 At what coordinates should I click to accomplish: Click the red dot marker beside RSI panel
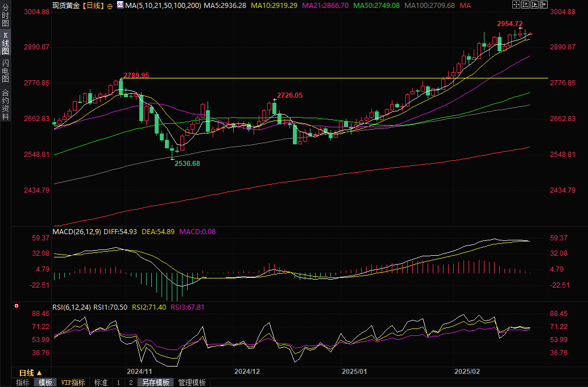16,306
